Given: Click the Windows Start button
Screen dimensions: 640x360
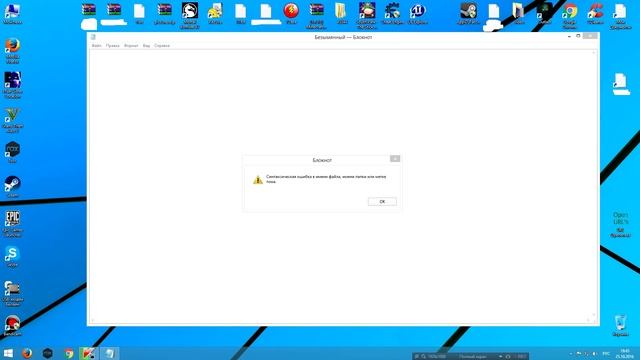Looking at the screenshot, I should [8, 353].
